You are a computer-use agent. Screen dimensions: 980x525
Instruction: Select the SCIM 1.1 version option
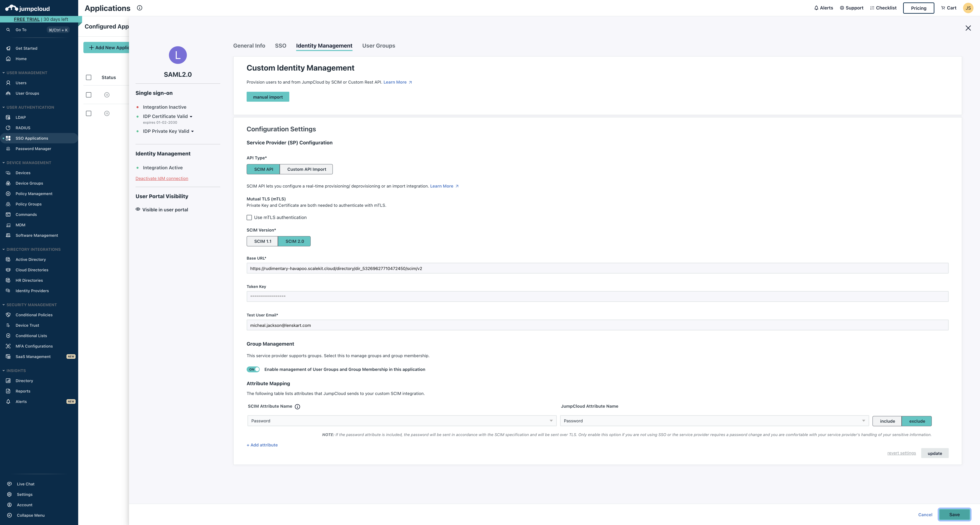click(x=262, y=241)
